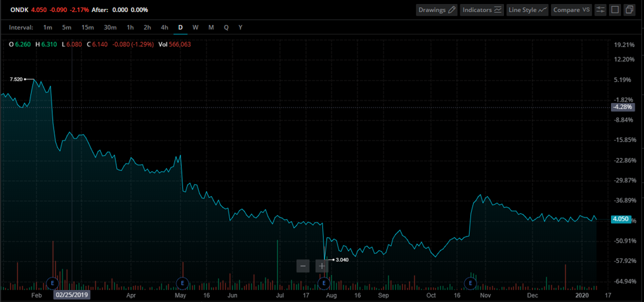Open the Indicators menu
This screenshot has height=302, width=644.
(483, 10)
